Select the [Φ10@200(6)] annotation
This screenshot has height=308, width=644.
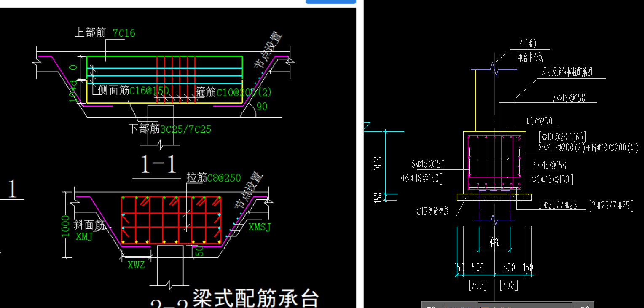563,137
